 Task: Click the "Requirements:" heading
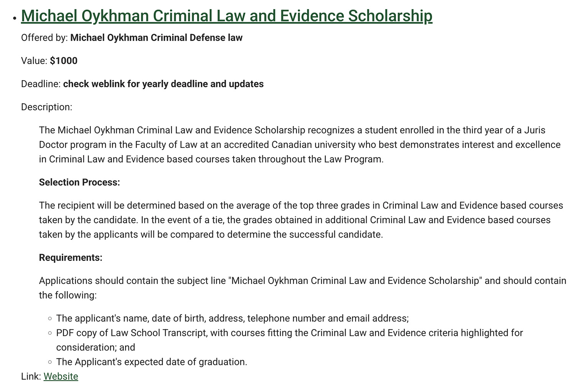tap(71, 258)
